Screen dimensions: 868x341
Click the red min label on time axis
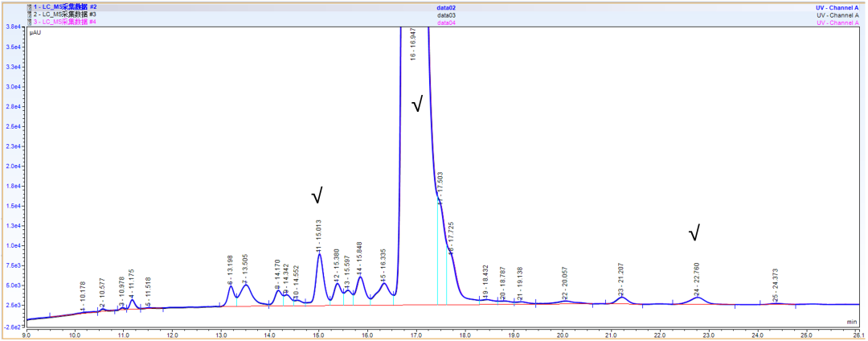852,322
